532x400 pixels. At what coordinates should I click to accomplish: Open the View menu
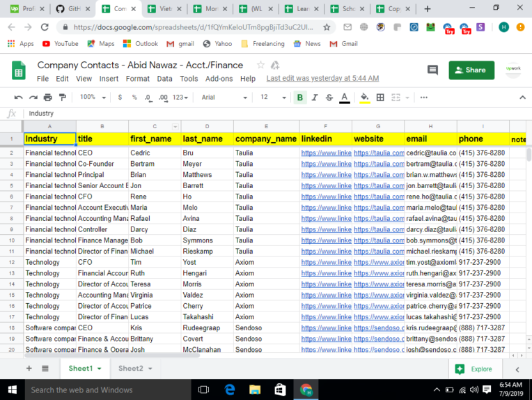(84, 79)
